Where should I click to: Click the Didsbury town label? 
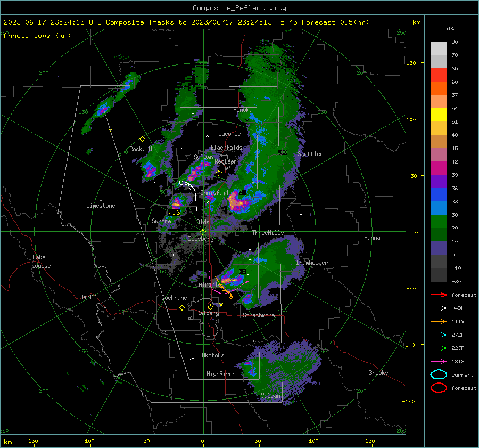point(201,239)
